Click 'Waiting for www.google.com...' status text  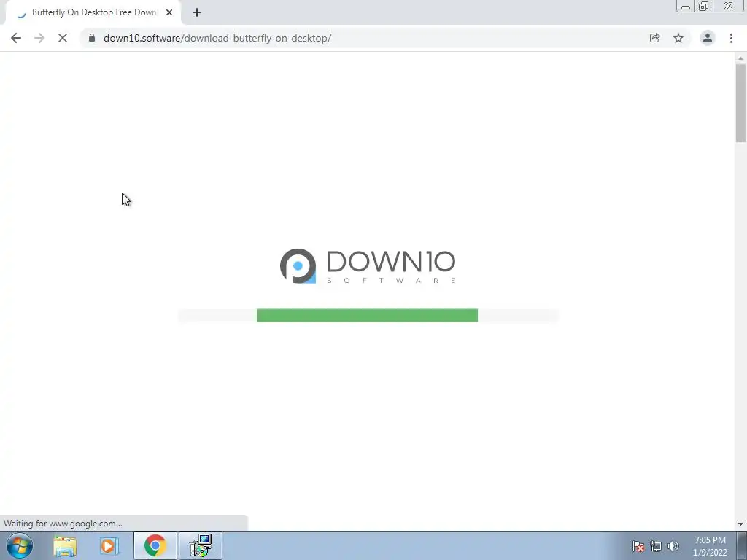[63, 524]
